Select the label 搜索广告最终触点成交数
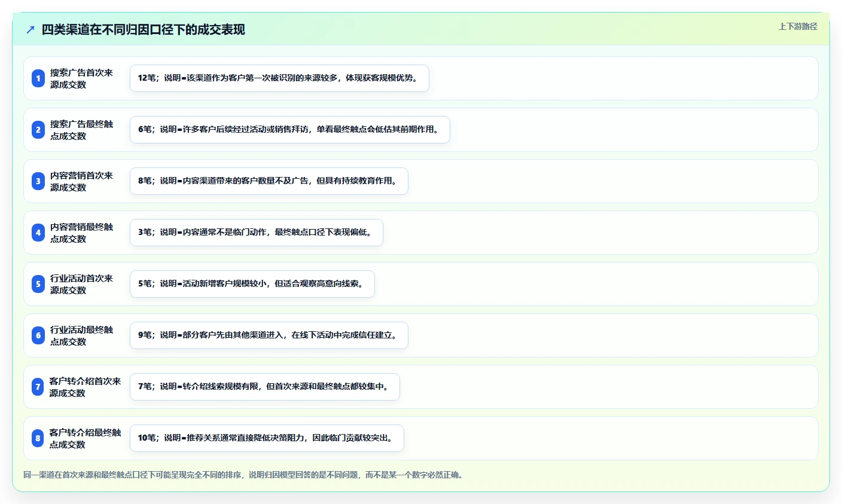 [x=81, y=130]
